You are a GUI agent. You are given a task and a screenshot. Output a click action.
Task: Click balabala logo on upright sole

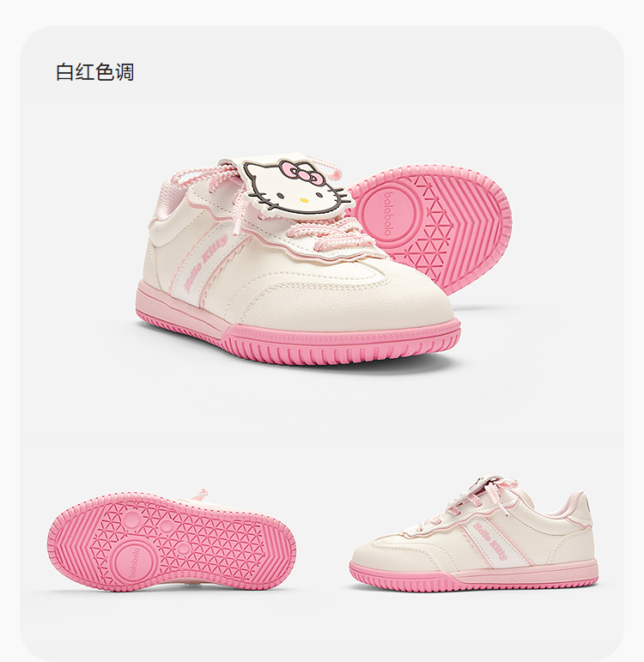click(x=387, y=213)
